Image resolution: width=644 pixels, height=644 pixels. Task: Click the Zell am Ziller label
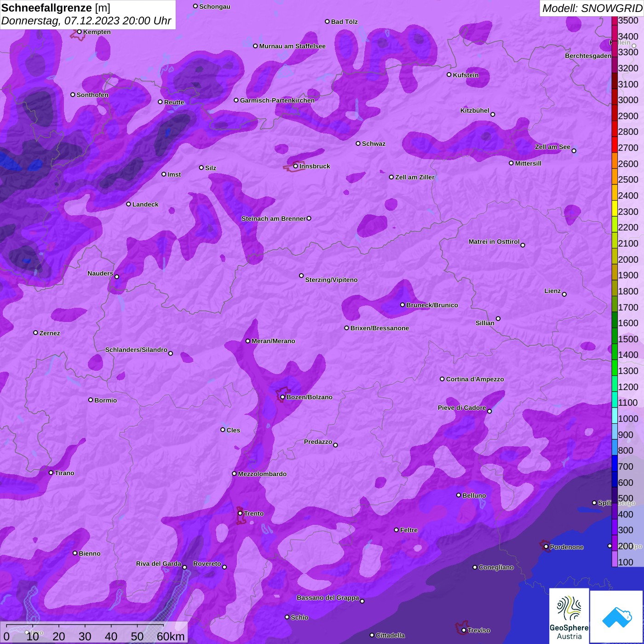tap(415, 177)
